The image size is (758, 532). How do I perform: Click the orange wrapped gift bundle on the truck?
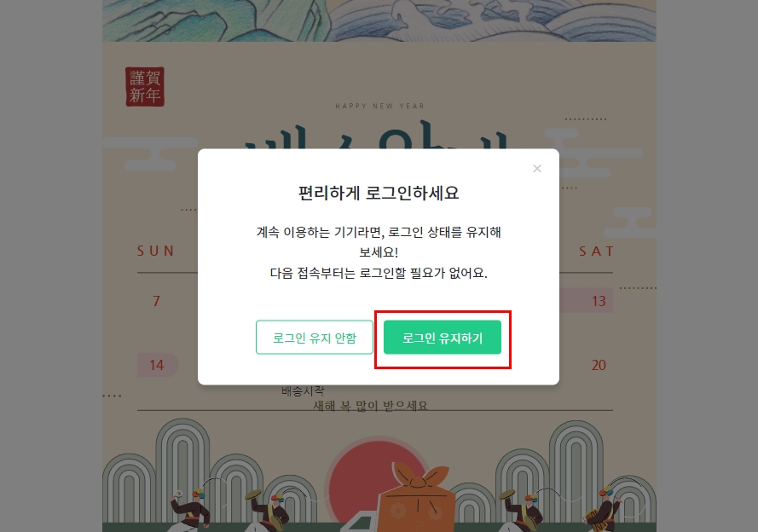click(417, 498)
